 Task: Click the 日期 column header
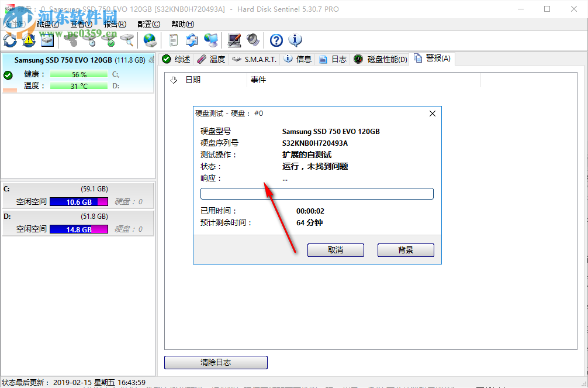pos(206,80)
